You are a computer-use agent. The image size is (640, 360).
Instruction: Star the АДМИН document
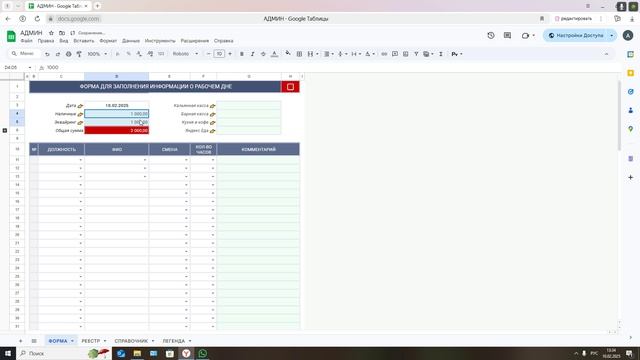(x=51, y=33)
